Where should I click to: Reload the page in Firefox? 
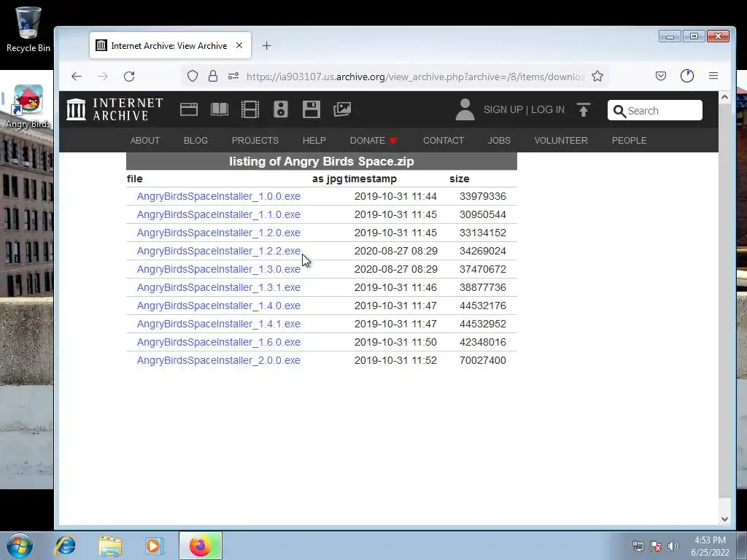tap(129, 76)
